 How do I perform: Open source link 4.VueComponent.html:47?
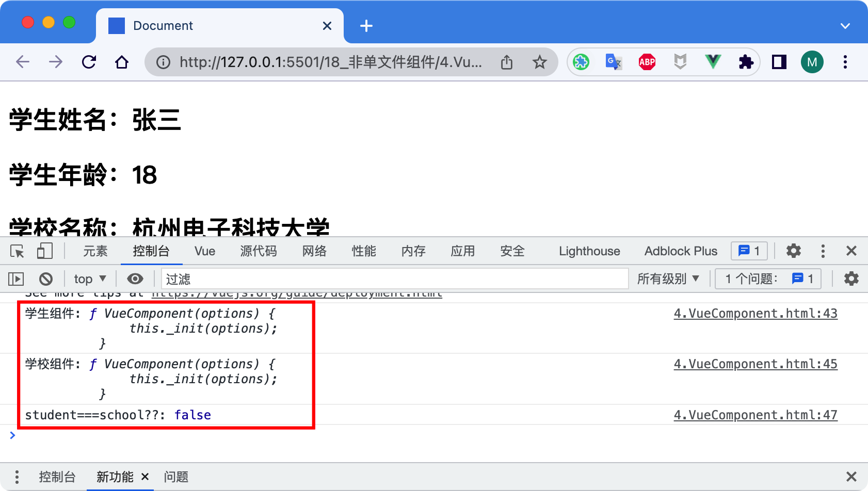pyautogui.click(x=756, y=415)
